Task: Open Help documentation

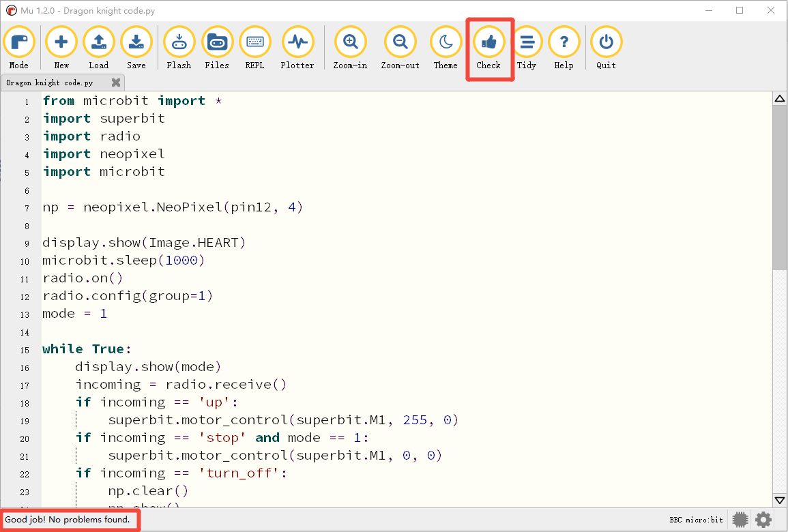Action: coord(564,48)
